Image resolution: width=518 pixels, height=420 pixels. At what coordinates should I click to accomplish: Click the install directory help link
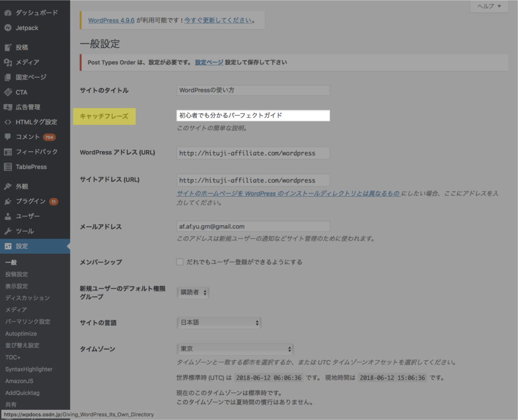pyautogui.click(x=288, y=194)
